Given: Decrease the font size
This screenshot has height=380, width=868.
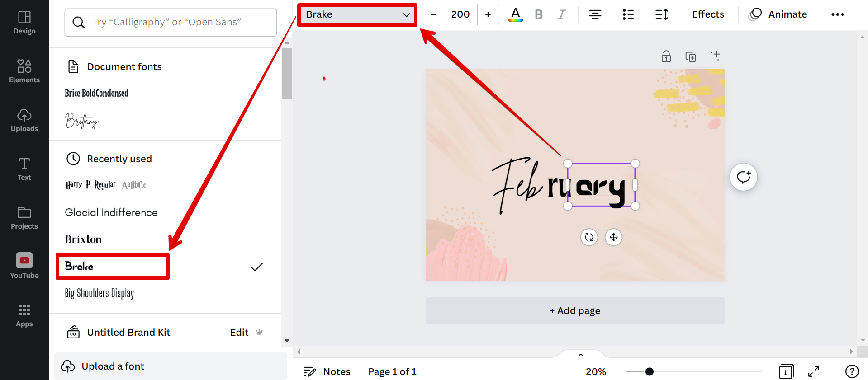Looking at the screenshot, I should 433,14.
